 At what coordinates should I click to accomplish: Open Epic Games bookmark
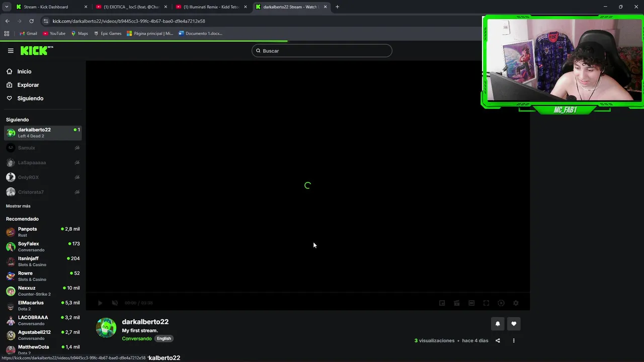point(108,34)
